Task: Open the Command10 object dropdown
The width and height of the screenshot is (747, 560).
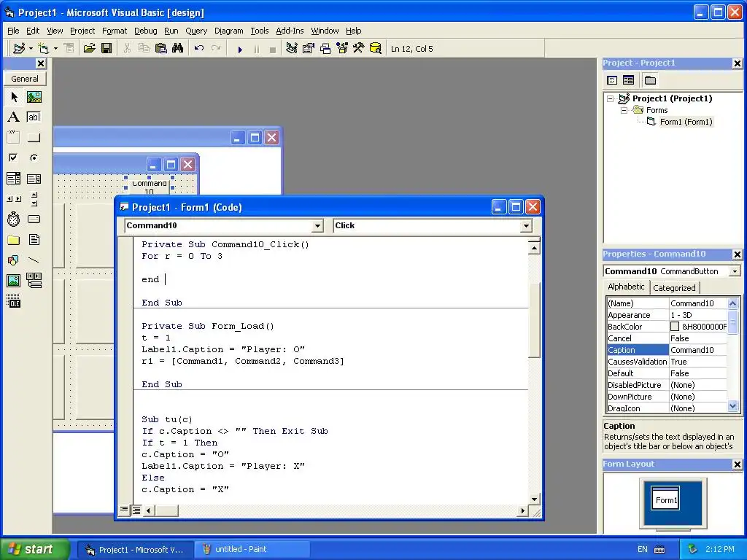Action: (x=318, y=226)
